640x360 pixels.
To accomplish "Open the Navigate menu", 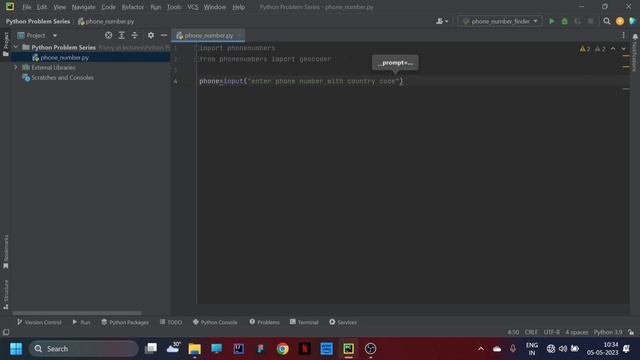I will click(x=83, y=7).
